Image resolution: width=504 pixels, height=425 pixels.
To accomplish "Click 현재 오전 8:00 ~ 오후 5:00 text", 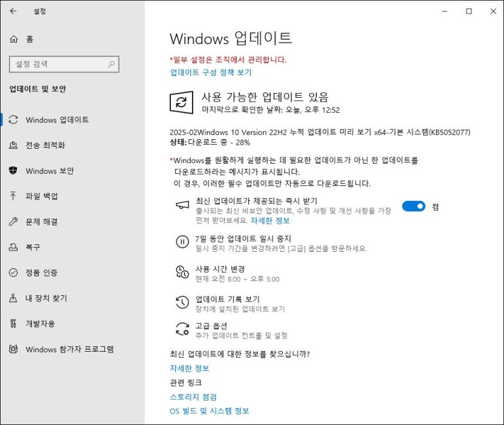I will coord(237,279).
